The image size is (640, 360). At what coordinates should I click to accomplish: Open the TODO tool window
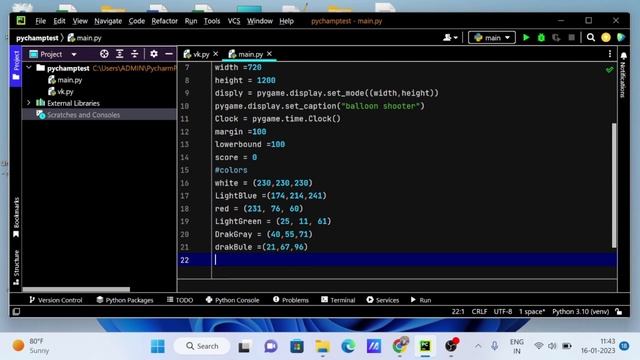point(180,300)
